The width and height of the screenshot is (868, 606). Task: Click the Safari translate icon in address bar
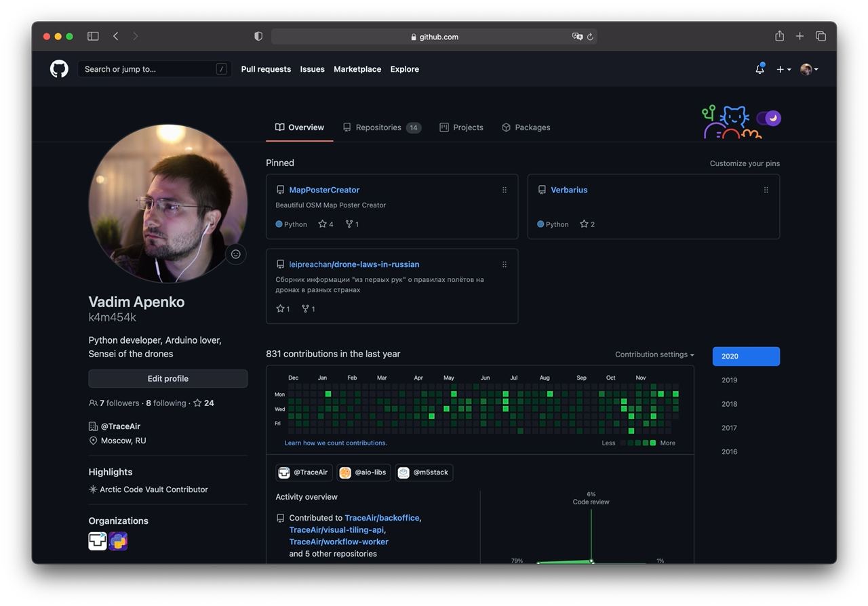[577, 37]
